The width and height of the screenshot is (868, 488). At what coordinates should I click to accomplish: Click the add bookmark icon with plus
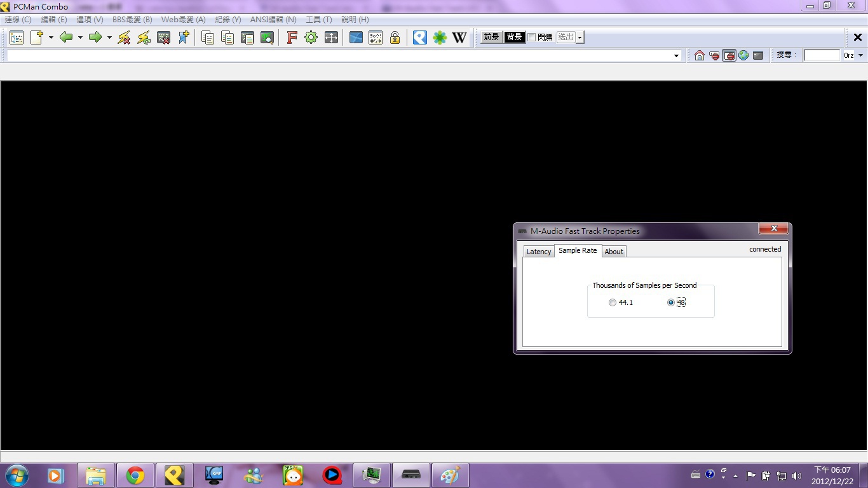tap(184, 37)
